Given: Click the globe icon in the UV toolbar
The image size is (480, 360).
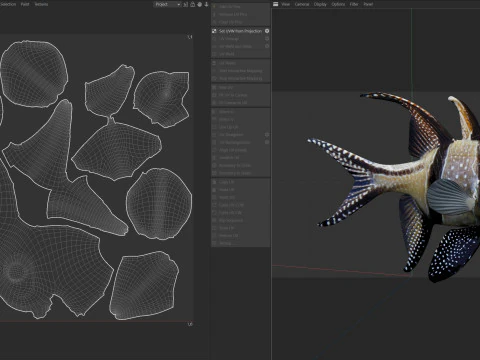Looking at the screenshot, I should 200,4.
